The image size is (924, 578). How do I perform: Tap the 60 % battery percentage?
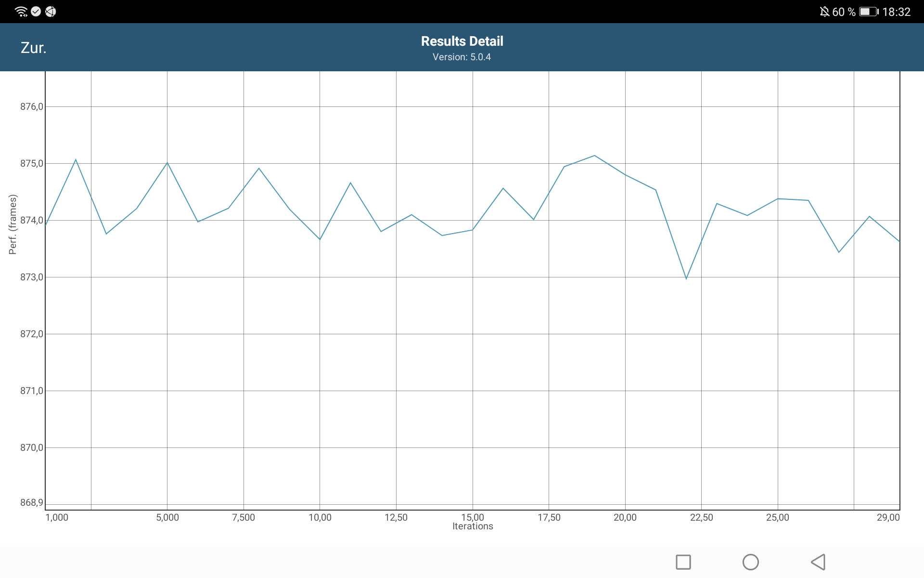(844, 12)
